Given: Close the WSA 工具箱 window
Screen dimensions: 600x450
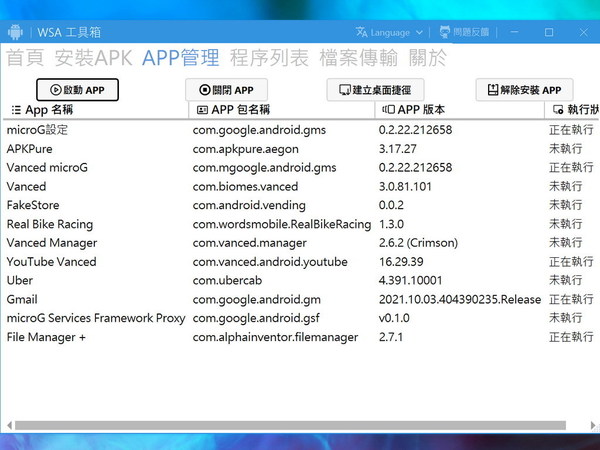Looking at the screenshot, I should [x=584, y=32].
